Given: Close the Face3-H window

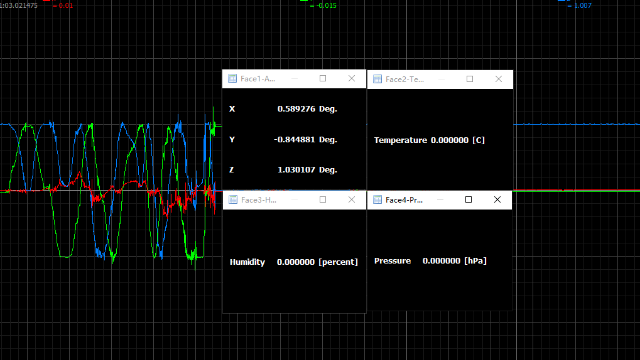Looking at the screenshot, I should (351, 200).
